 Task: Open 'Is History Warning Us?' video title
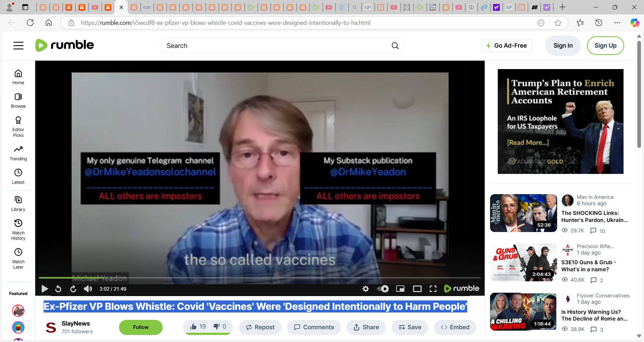click(594, 315)
